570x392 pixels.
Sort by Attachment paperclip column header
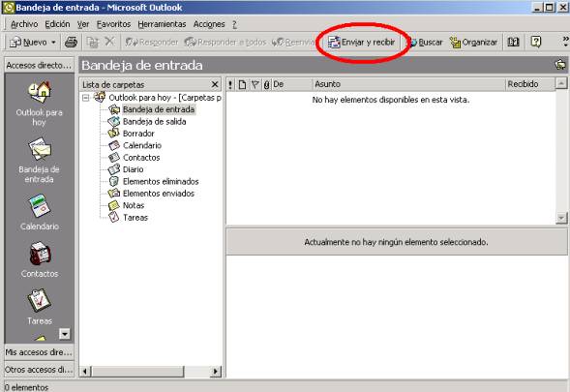tap(266, 85)
